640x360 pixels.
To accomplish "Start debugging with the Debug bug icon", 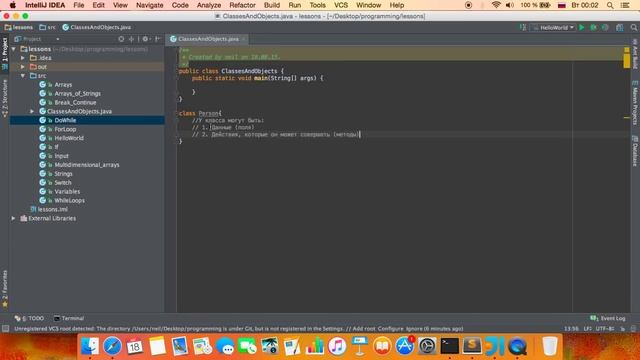I will point(593,27).
